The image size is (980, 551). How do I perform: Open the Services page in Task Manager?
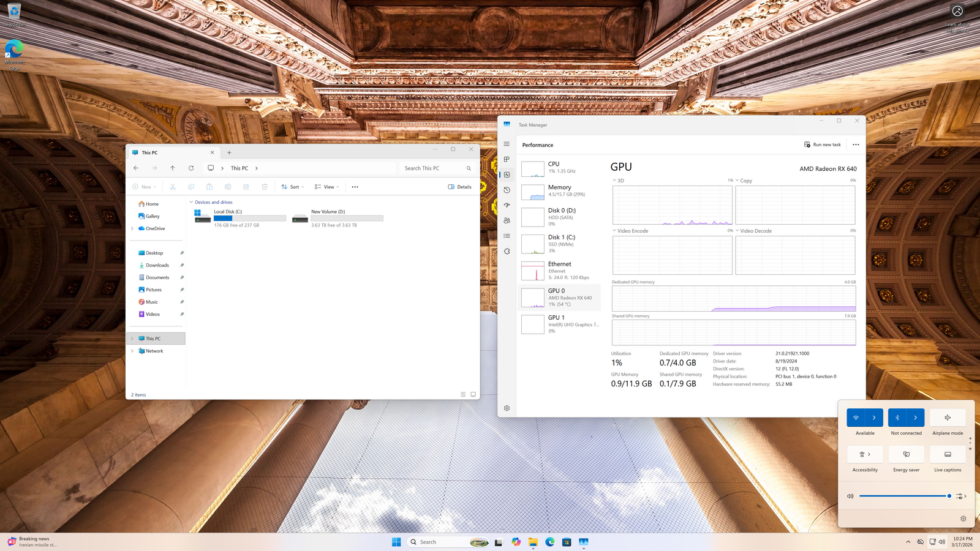coord(507,251)
